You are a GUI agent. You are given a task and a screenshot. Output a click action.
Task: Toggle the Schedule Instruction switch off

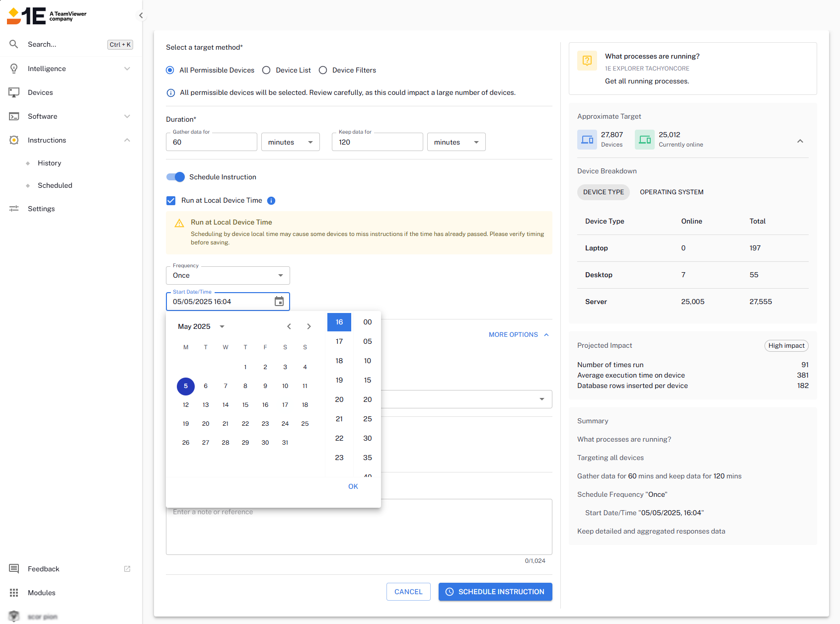coord(176,177)
